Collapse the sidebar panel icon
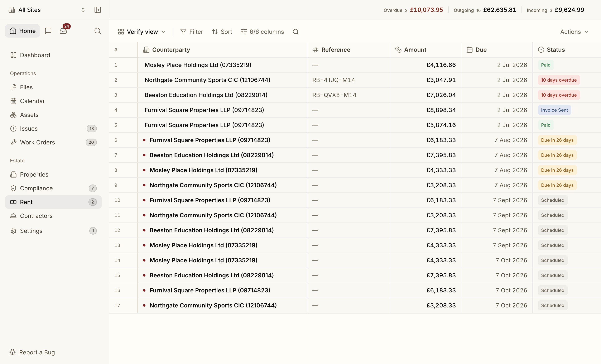This screenshot has height=364, width=601. 98,10
